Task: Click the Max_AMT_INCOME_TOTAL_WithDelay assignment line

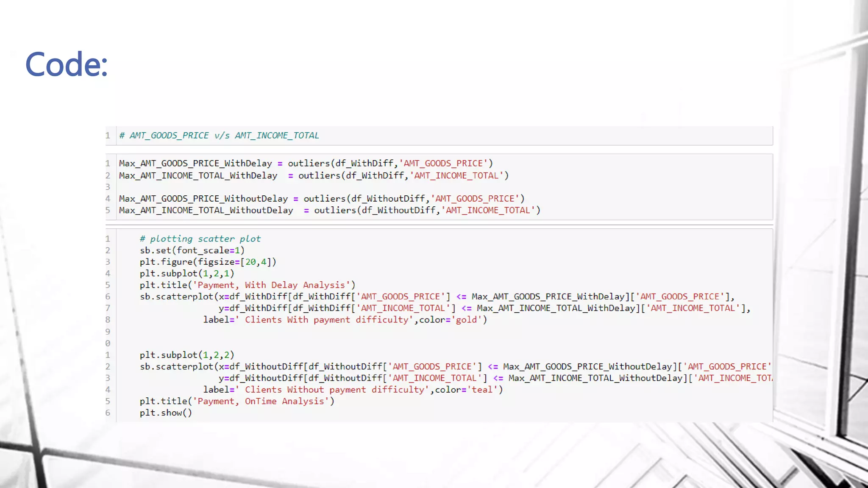Action: (x=313, y=175)
